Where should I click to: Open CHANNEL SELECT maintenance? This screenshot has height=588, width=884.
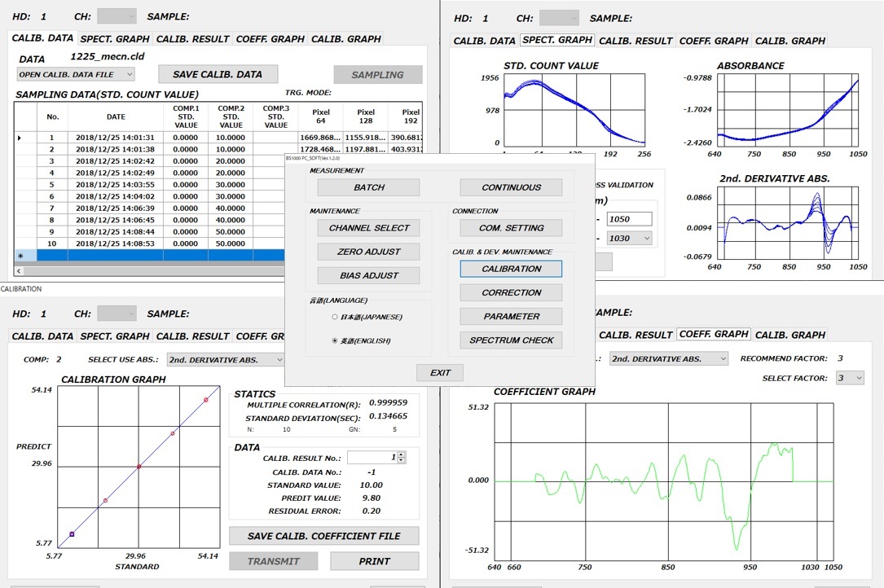369,228
